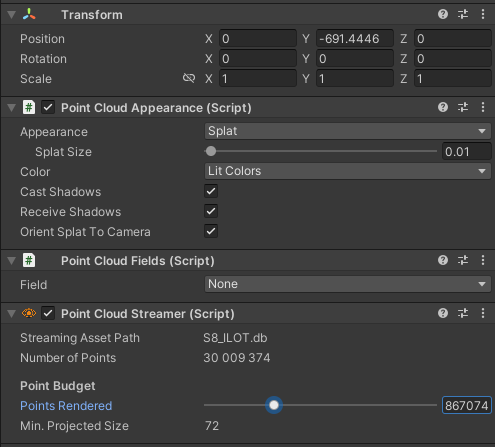Open the Field dropdown set to None

[x=348, y=284]
